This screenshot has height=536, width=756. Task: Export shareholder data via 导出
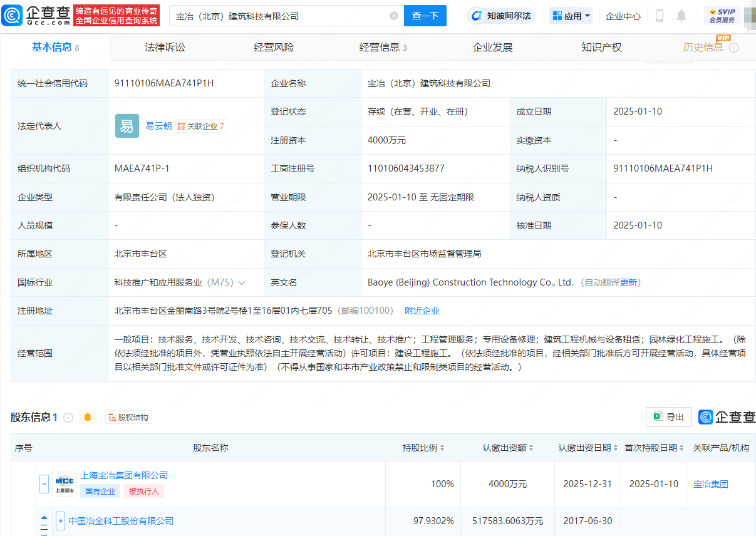coord(668,416)
